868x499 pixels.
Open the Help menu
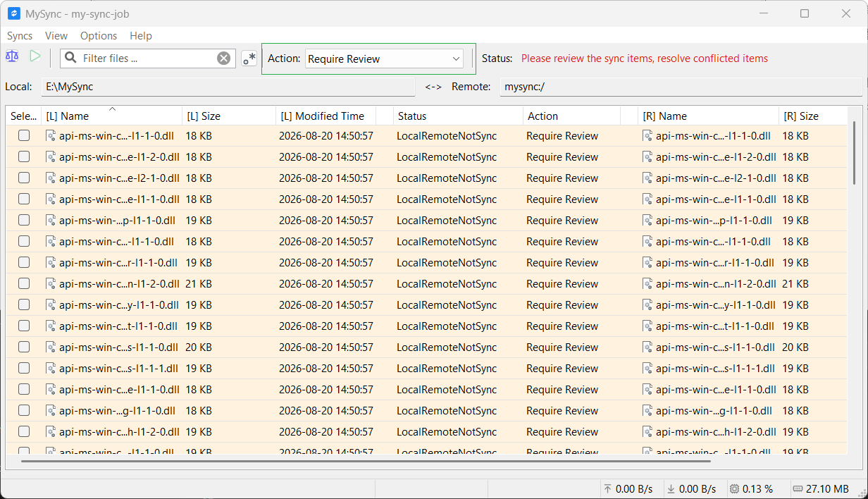tap(141, 36)
